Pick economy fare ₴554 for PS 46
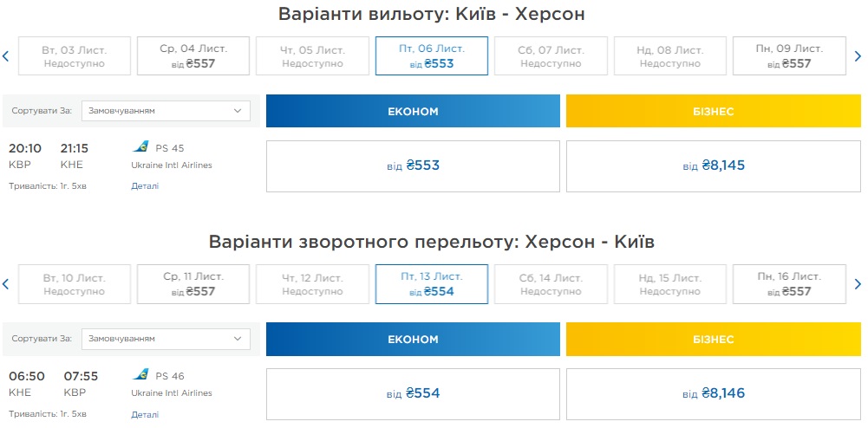The width and height of the screenshot is (868, 428). pyautogui.click(x=413, y=393)
